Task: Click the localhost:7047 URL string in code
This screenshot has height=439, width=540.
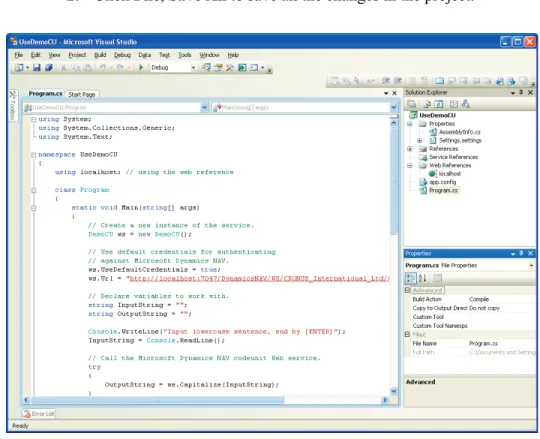Action: pos(258,279)
